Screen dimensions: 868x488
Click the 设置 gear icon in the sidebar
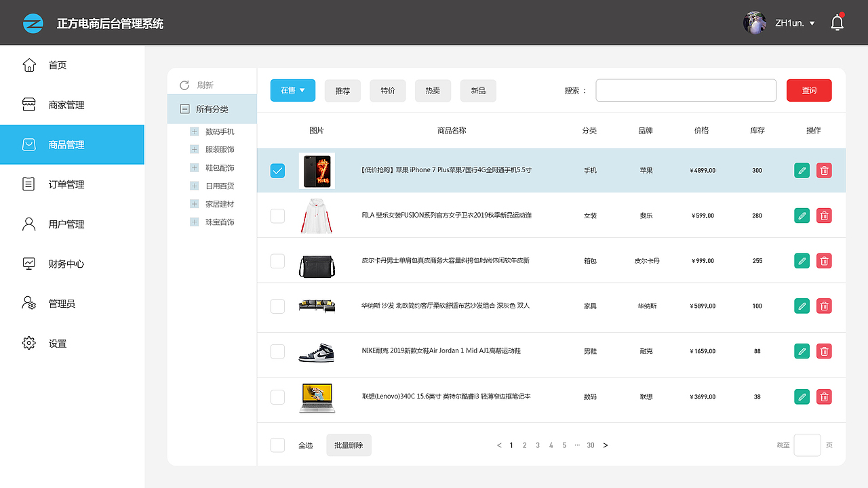click(28, 343)
